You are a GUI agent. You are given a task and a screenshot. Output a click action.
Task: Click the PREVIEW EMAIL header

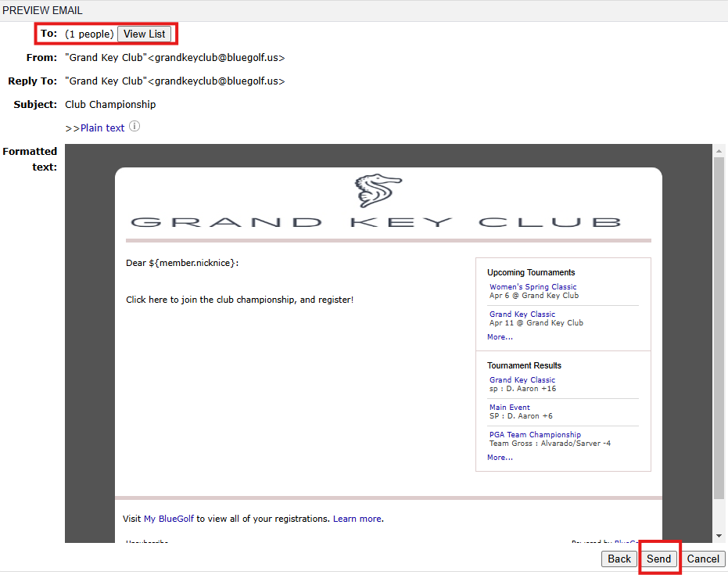(42, 10)
